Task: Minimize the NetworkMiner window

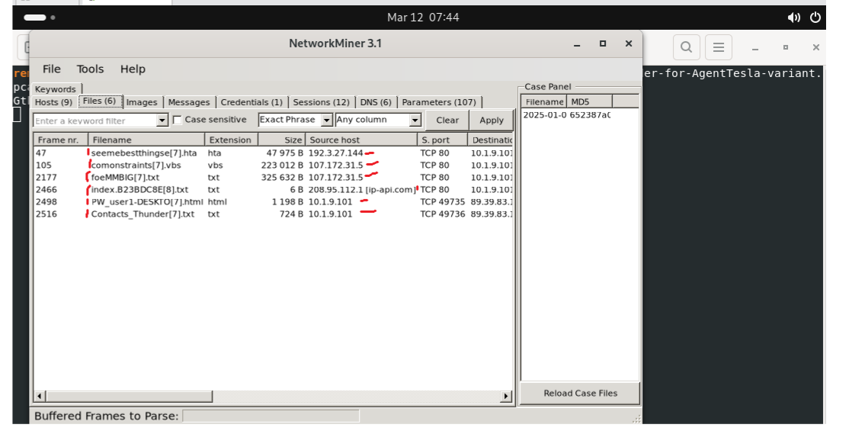Action: click(577, 43)
